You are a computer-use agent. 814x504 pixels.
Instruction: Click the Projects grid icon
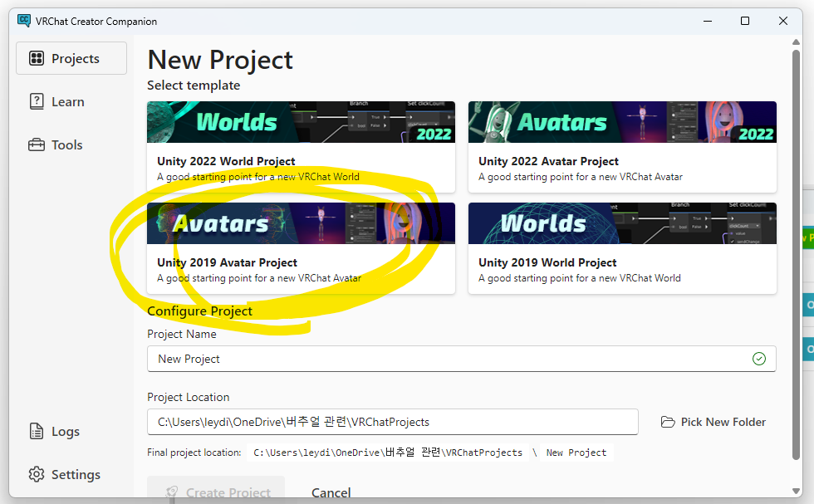click(x=37, y=58)
